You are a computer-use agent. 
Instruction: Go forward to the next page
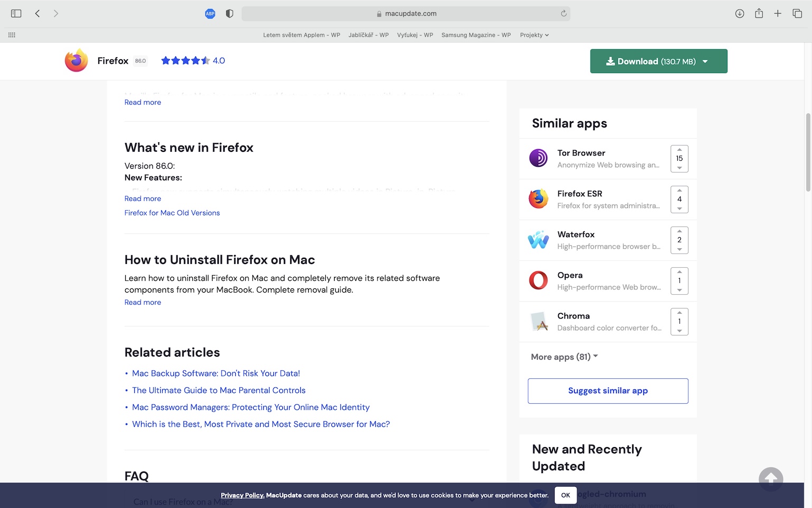coord(56,13)
